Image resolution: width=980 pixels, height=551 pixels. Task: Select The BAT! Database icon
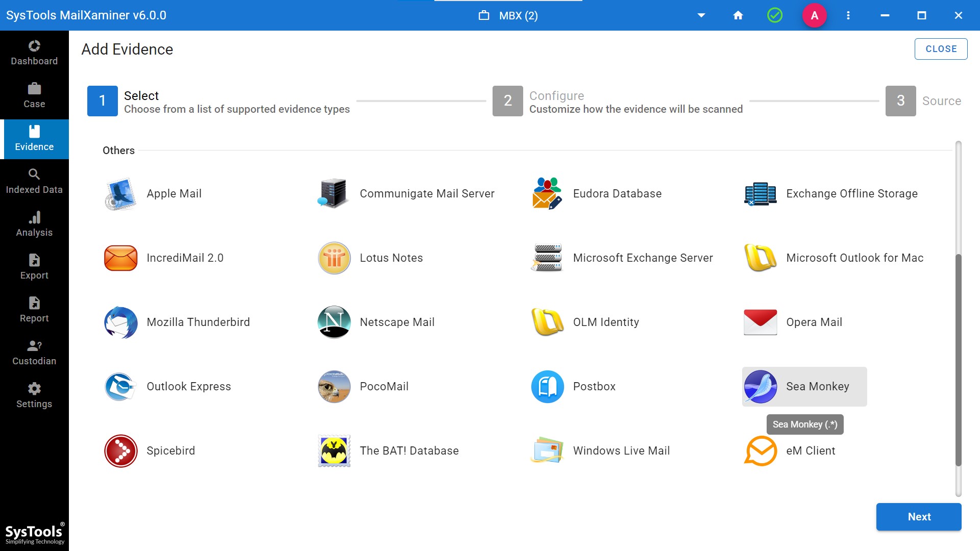334,451
